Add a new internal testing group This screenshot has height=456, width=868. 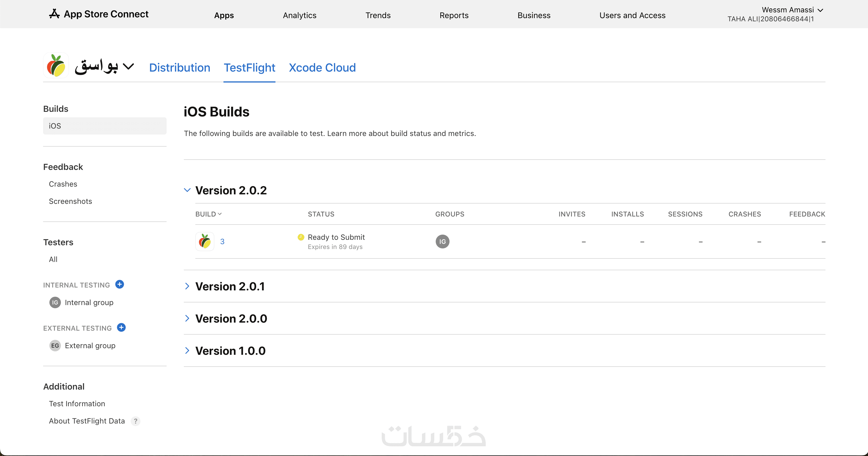(119, 284)
